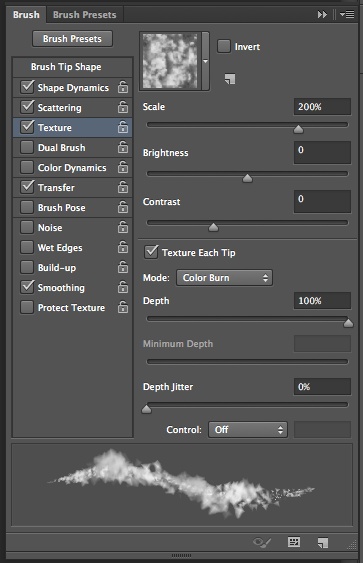The height and width of the screenshot is (563, 363).
Task: Enable the Brush Pose checkbox
Action: (27, 207)
